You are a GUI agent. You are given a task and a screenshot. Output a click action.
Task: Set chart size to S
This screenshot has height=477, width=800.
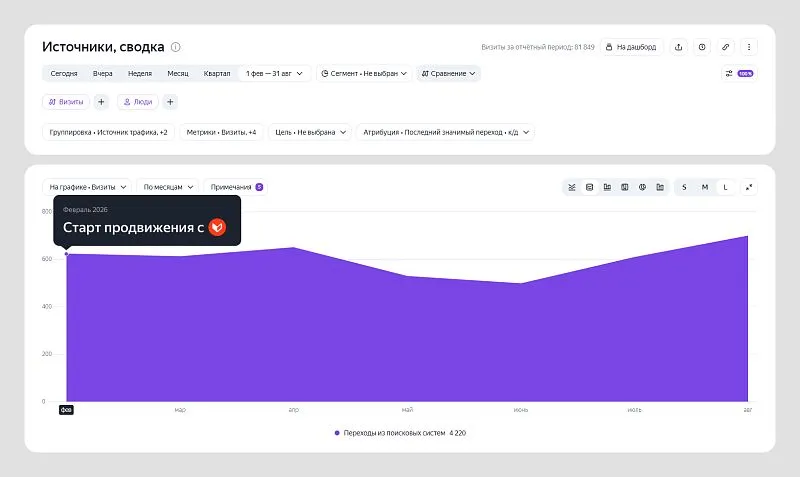(x=684, y=187)
